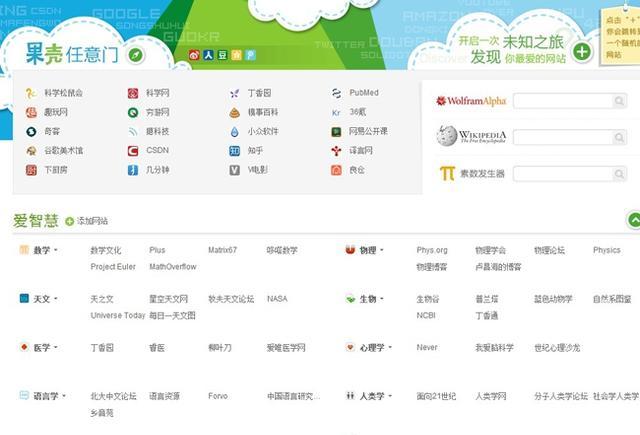640x435 pixels.
Task: Share to Renren via the blue 人 icon
Action: tap(208, 55)
